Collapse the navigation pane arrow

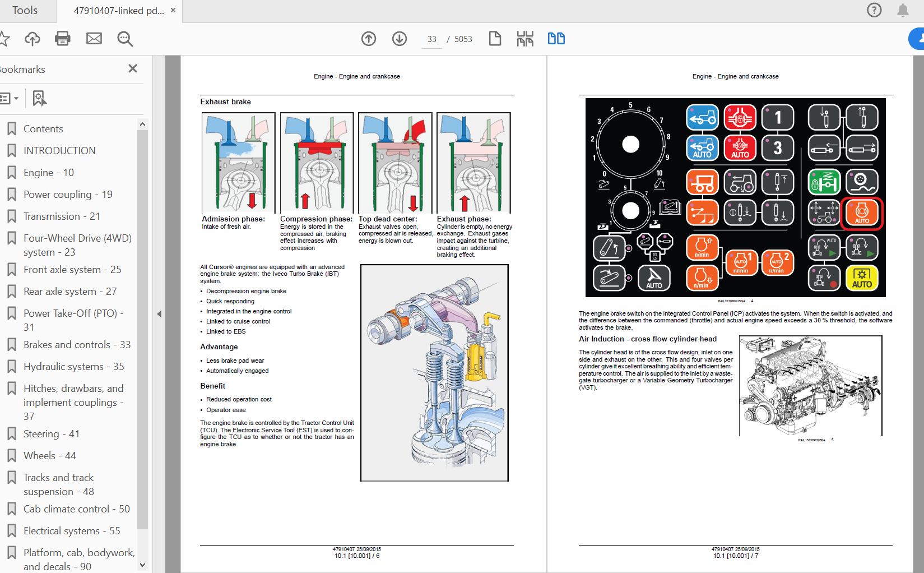tap(159, 314)
